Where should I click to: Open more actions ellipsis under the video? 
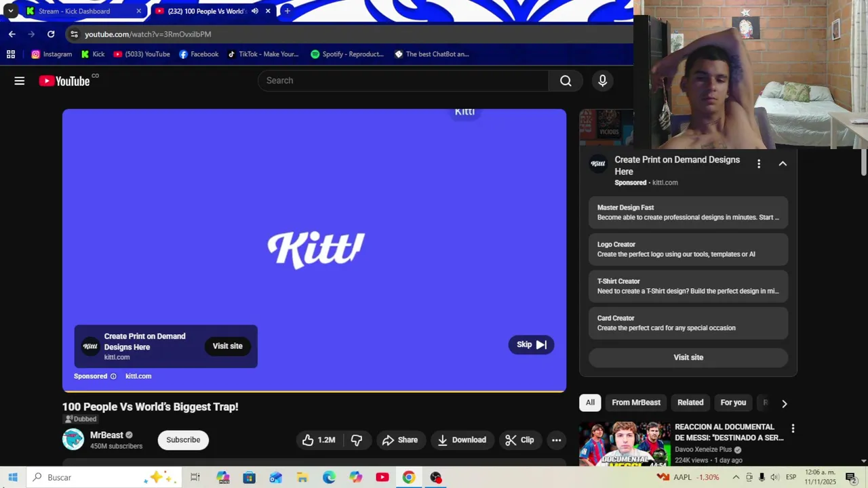pos(556,440)
